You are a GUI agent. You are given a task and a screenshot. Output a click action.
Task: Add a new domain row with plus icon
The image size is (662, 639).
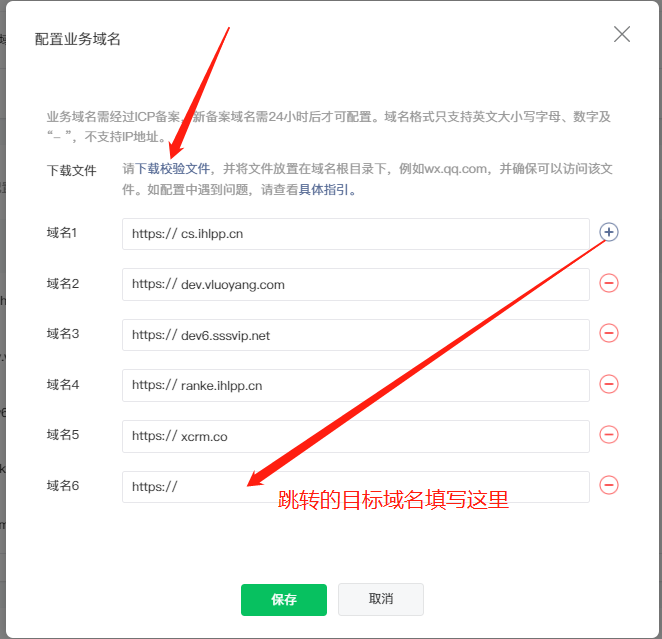(609, 232)
